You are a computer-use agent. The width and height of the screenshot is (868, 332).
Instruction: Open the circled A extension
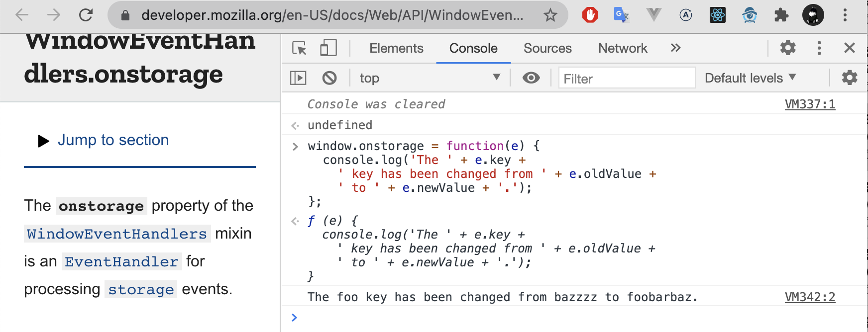686,15
